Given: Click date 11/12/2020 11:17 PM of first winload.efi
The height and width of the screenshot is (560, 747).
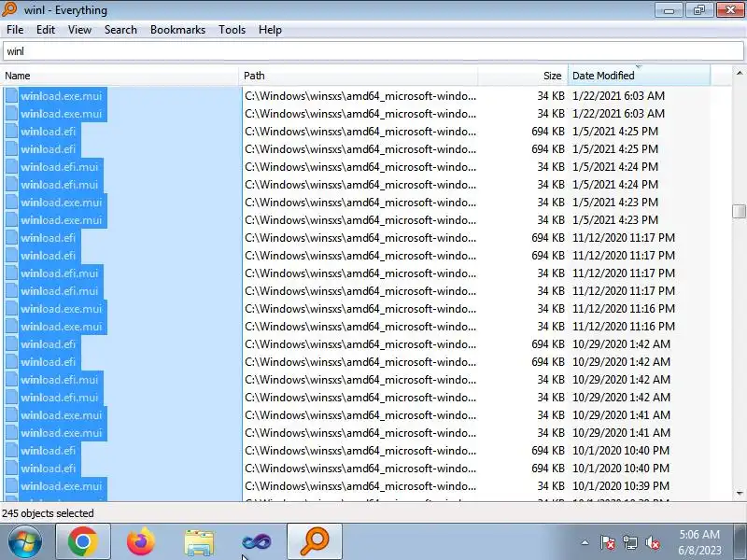Looking at the screenshot, I should pyautogui.click(x=624, y=238).
